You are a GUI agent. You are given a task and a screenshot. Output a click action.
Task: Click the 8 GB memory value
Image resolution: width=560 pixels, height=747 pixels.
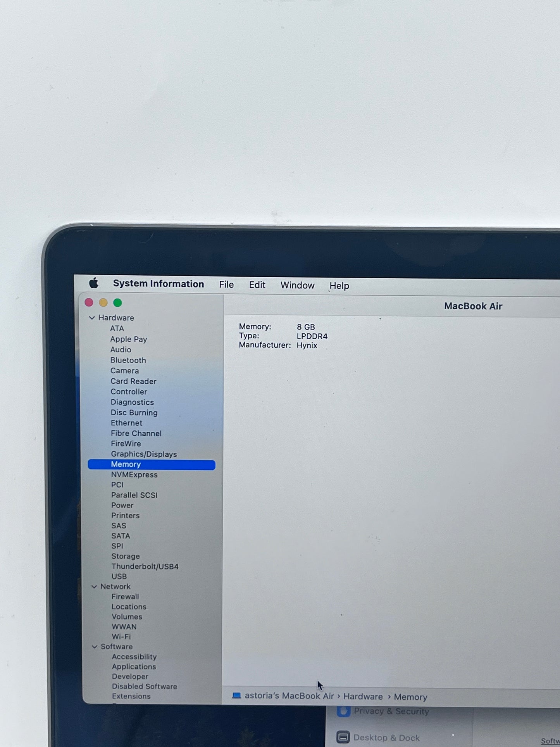click(x=306, y=327)
